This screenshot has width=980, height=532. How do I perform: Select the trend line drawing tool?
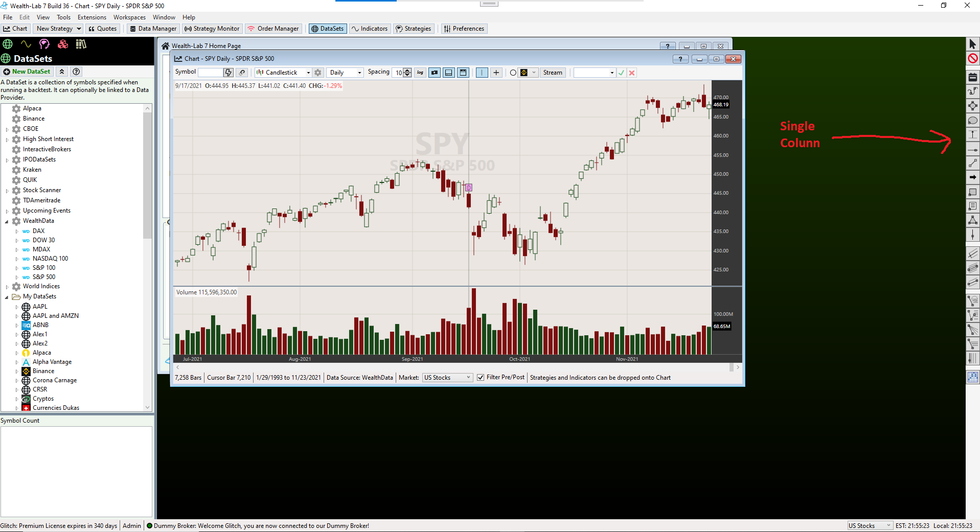(x=972, y=164)
